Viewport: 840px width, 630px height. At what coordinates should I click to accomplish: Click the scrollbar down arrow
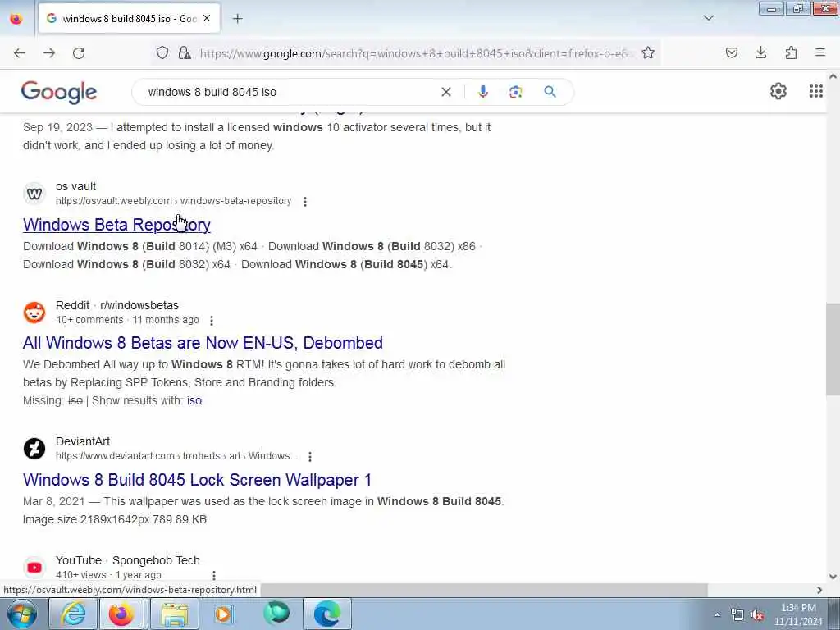click(x=833, y=577)
